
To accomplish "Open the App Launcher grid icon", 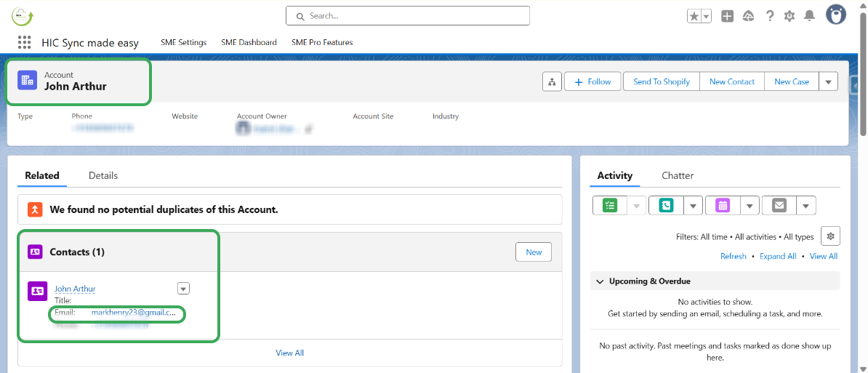I will tap(24, 42).
